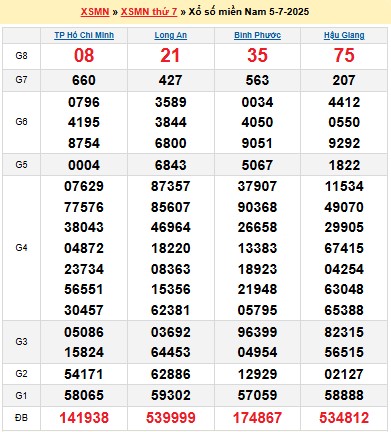This screenshot has height=432, width=391.
Task: Click the G4 number 38043
Action: click(84, 227)
